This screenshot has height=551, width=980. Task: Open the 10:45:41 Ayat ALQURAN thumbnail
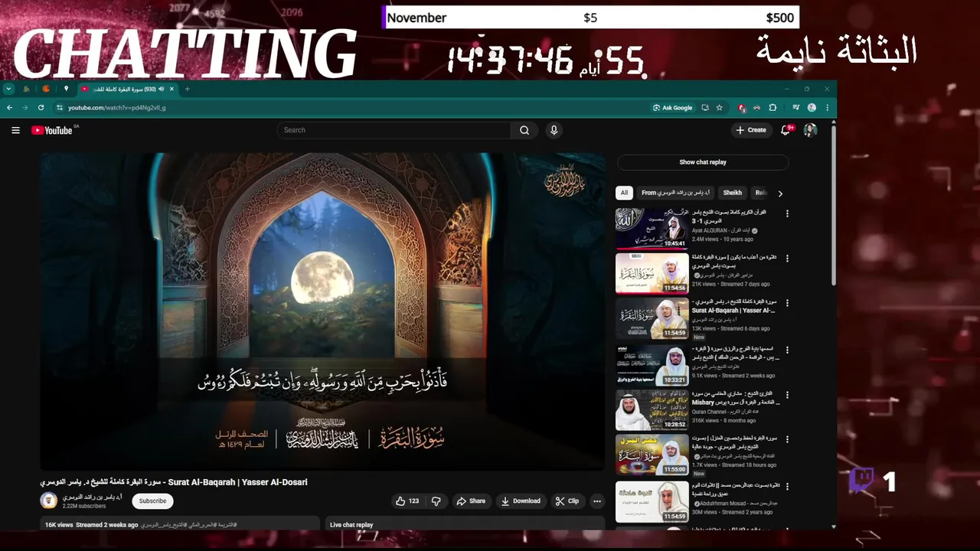(x=652, y=228)
